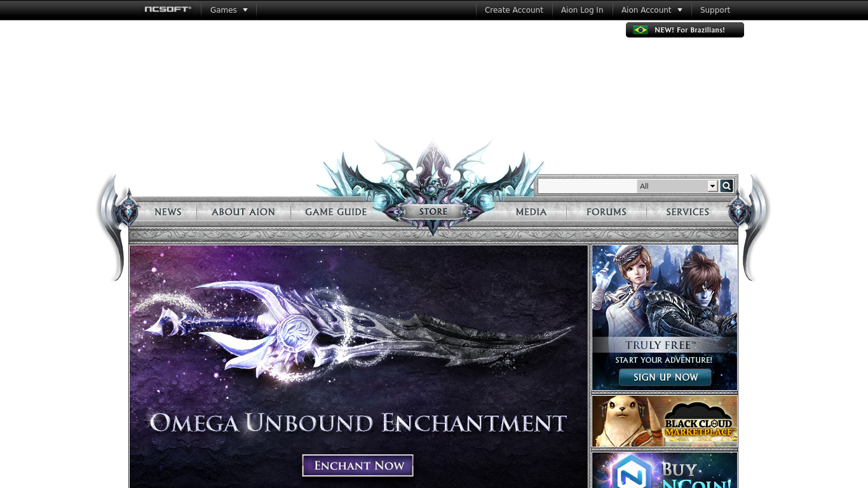This screenshot has width=868, height=488.
Task: Open the Store menu tab
Action: 433,212
